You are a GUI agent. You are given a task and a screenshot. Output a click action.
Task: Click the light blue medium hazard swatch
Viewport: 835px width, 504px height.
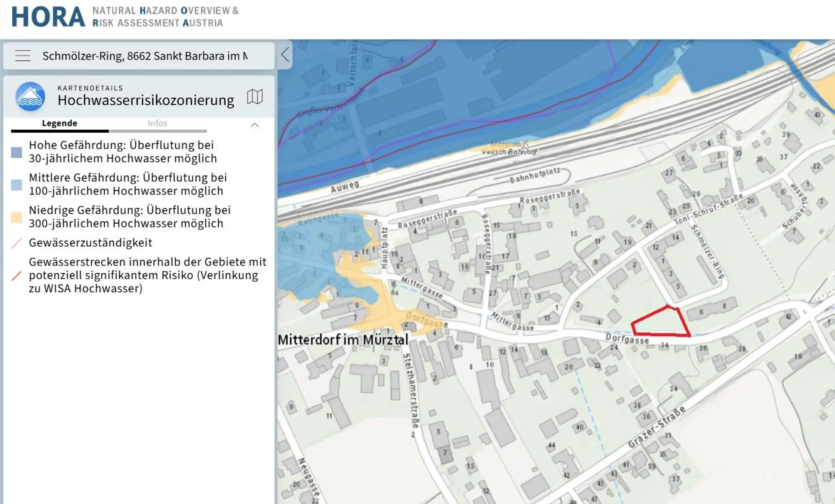coord(17,185)
